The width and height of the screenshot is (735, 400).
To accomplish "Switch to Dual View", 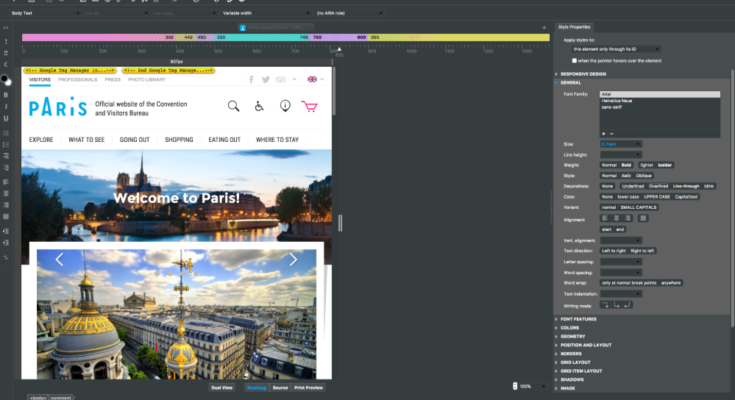I will point(222,388).
